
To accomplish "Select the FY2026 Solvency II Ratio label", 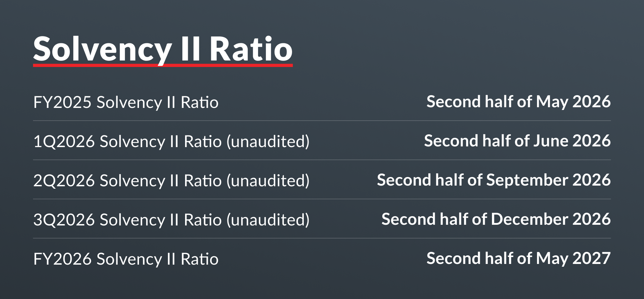I will tap(126, 259).
